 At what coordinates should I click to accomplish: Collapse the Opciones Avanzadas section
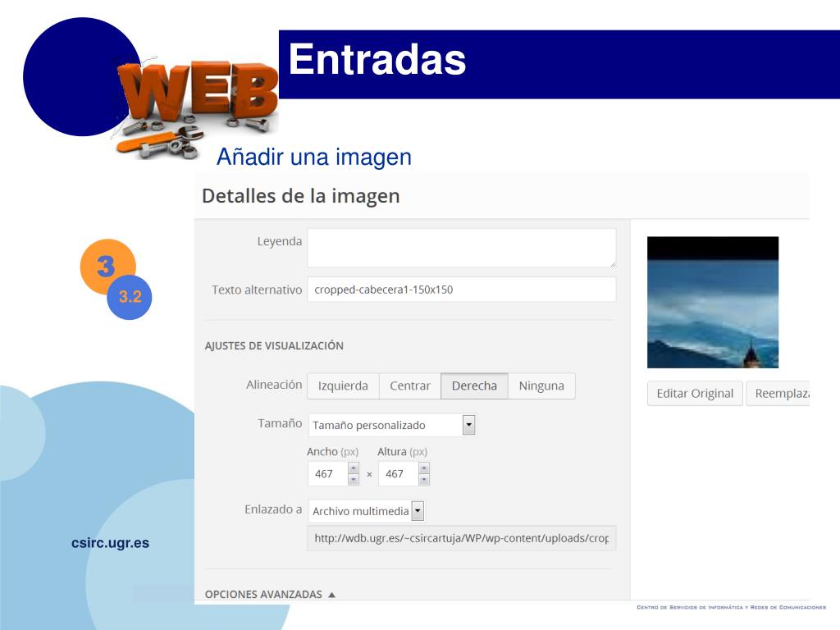[x=270, y=595]
